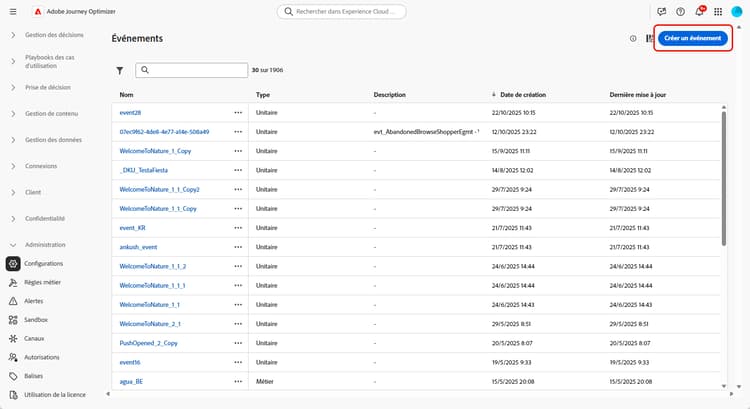
Task: Open the Canaux sidebar icon
Action: pyautogui.click(x=13, y=338)
